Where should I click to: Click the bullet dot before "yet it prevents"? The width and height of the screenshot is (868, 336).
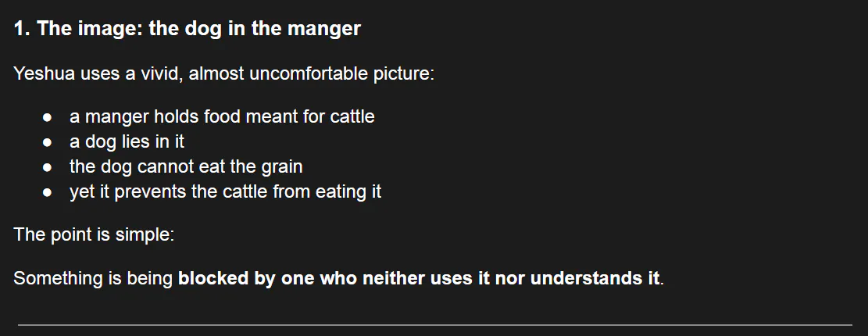[x=48, y=192]
